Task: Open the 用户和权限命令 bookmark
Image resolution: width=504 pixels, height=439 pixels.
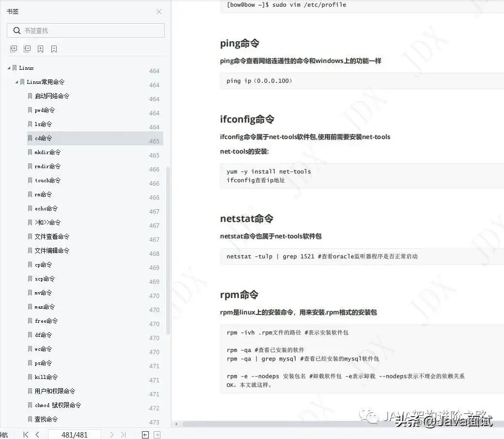Action: (x=55, y=391)
